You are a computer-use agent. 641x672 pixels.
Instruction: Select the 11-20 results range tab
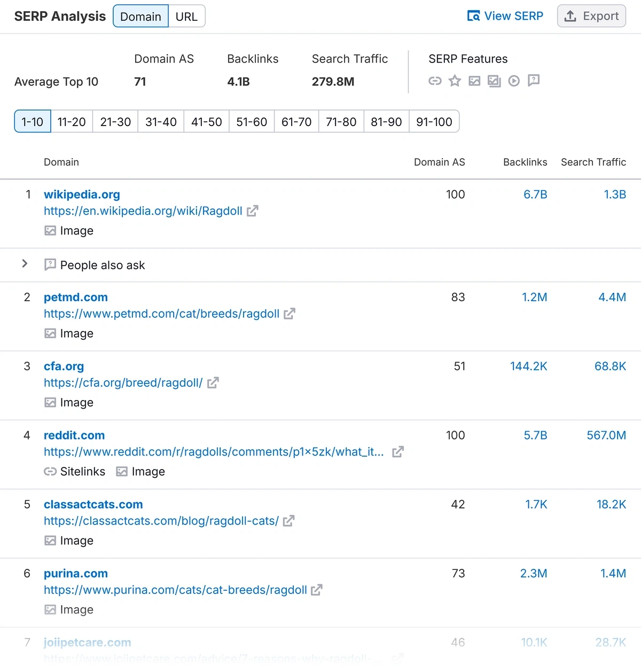point(72,122)
